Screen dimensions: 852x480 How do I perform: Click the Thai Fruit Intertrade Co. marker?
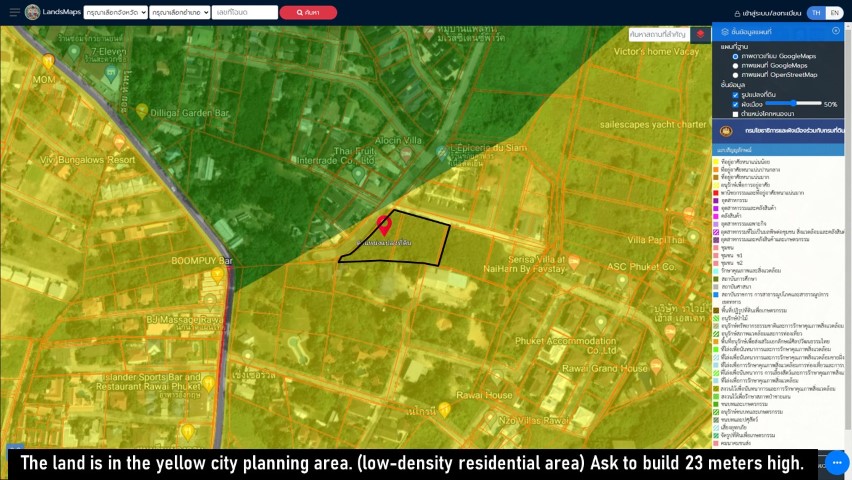tap(358, 175)
